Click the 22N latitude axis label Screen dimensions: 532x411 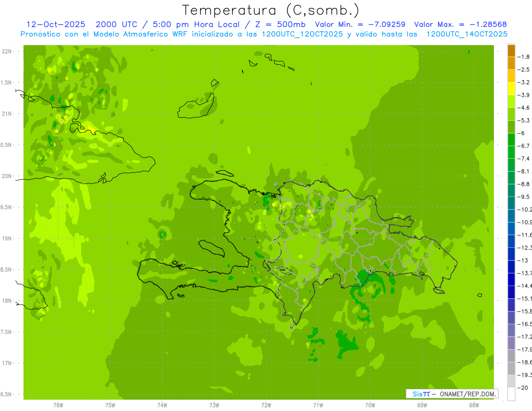click(7, 51)
